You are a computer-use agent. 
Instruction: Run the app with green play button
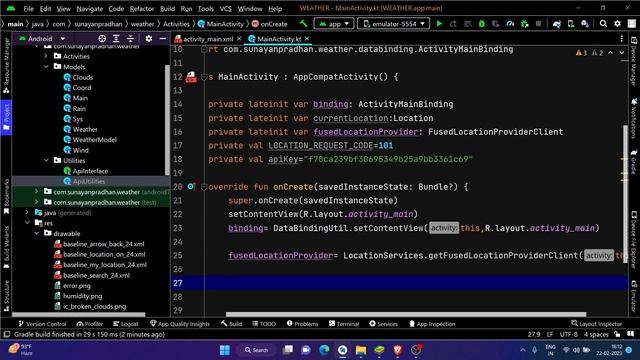click(439, 24)
